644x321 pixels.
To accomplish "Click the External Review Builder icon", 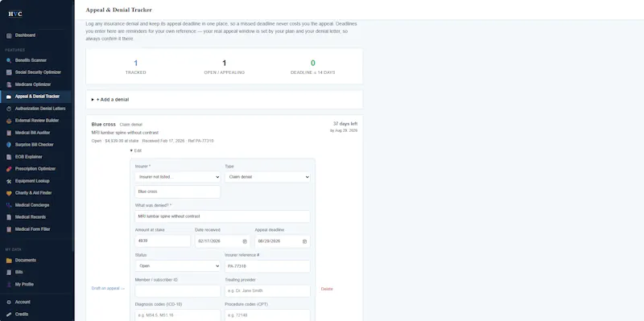I will tap(9, 121).
